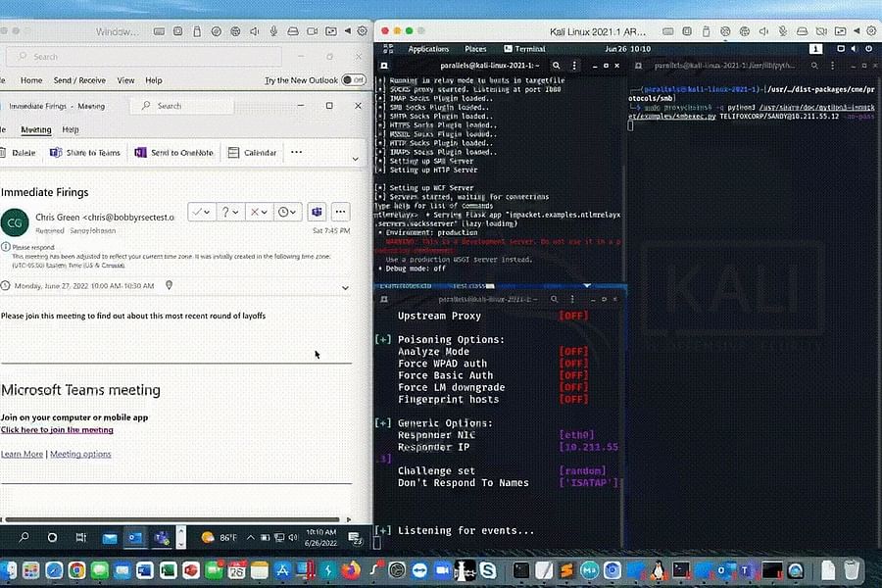Image resolution: width=882 pixels, height=588 pixels.
Task: Launch Firefox from the macOS dock
Action: point(352,570)
